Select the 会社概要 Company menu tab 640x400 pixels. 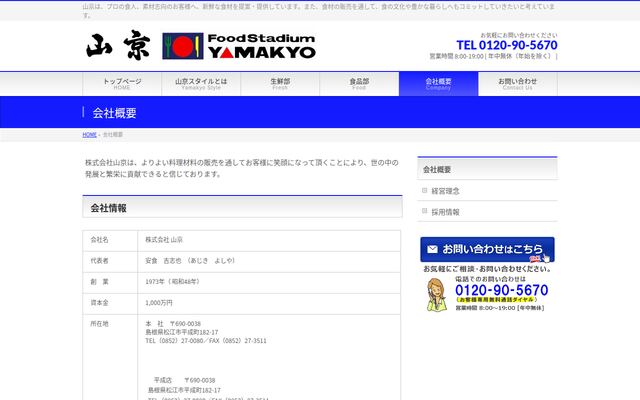(x=438, y=84)
